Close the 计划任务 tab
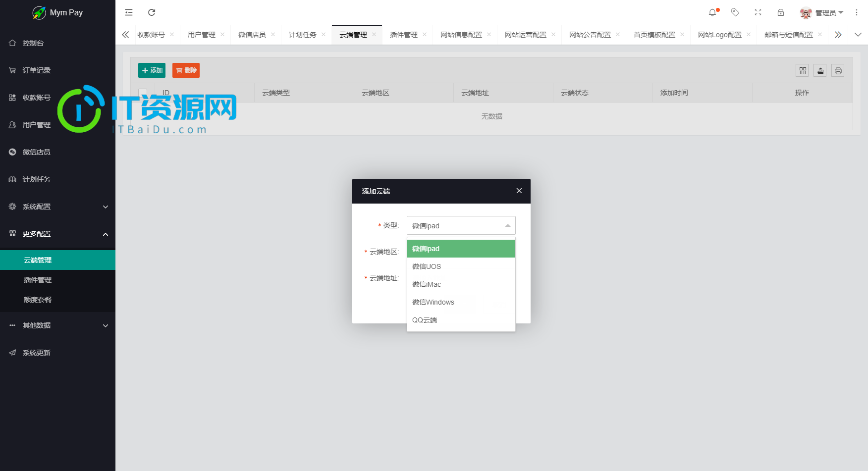 point(324,35)
